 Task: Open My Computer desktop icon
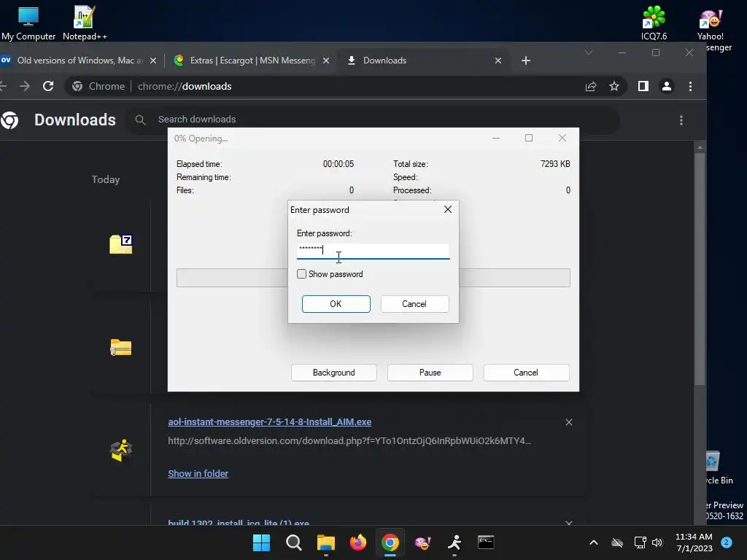28,23
